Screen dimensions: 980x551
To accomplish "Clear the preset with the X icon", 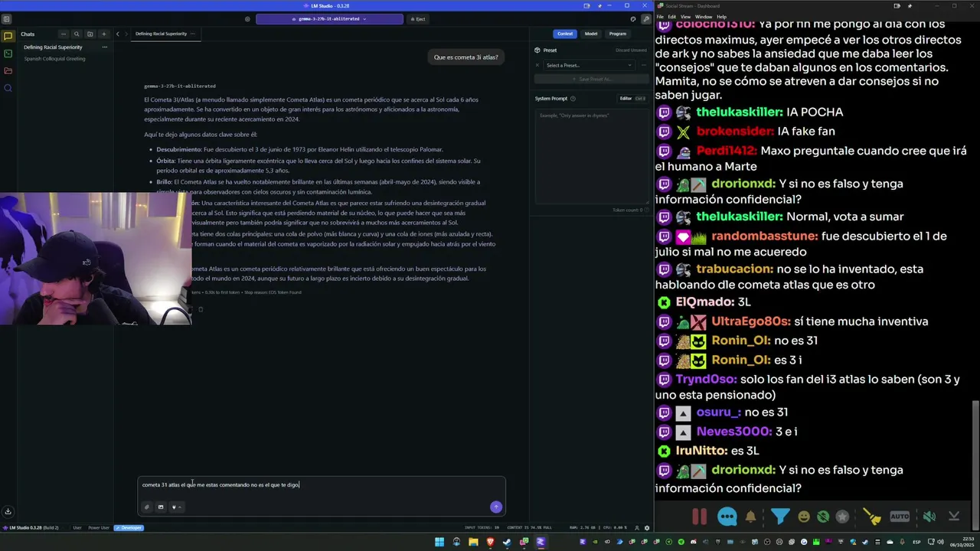I will (x=537, y=65).
